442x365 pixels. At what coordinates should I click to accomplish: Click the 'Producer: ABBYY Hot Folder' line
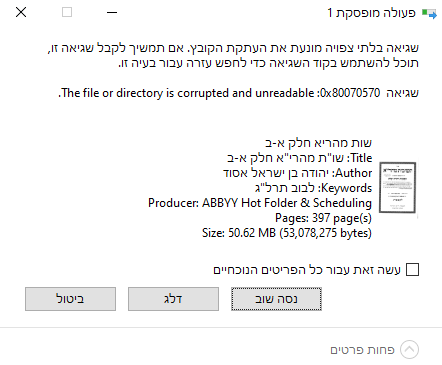coord(260,203)
